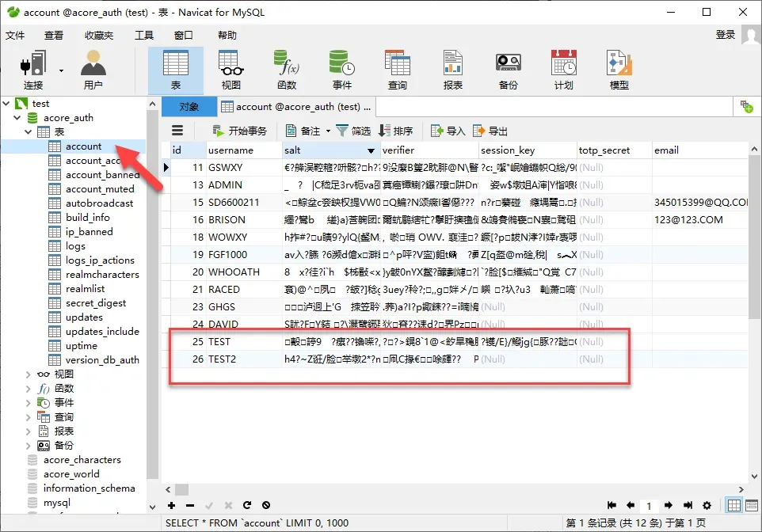This screenshot has width=762, height=532.
Task: Switch to form view display mode
Action: point(751,505)
